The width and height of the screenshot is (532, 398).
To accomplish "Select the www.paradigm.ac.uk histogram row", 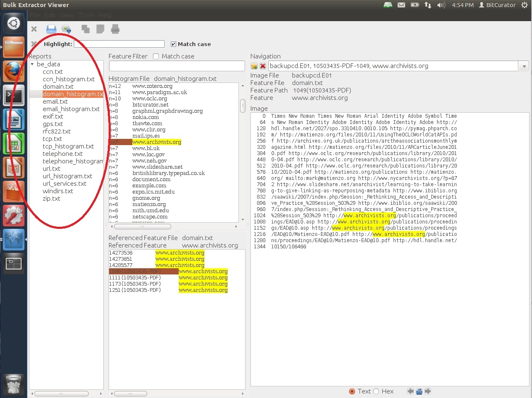I will pyautogui.click(x=174, y=92).
